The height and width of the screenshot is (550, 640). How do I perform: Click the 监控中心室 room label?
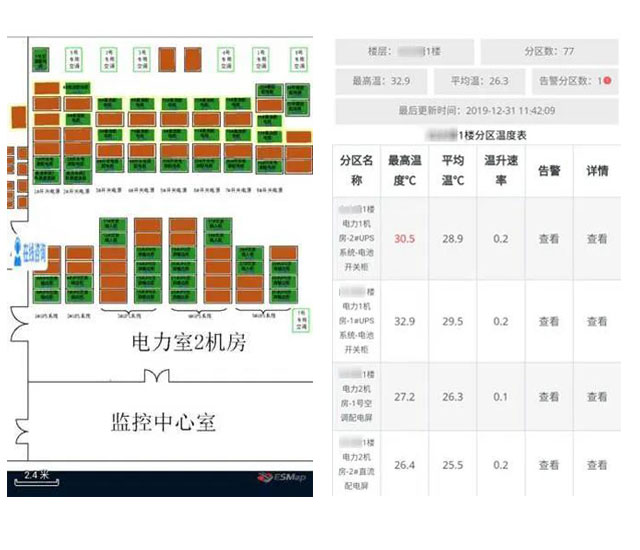pos(163,421)
